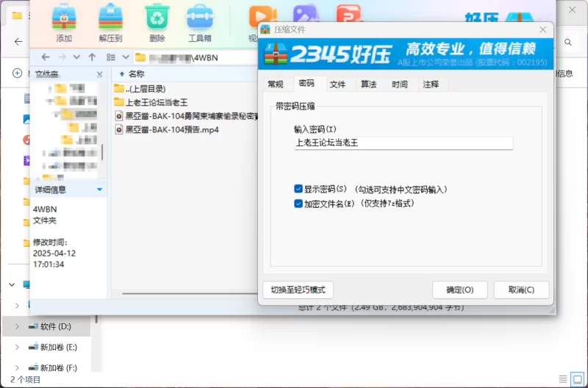Click the 解压到 (Extract to) toolbar icon
The image size is (588, 388).
tap(111, 22)
